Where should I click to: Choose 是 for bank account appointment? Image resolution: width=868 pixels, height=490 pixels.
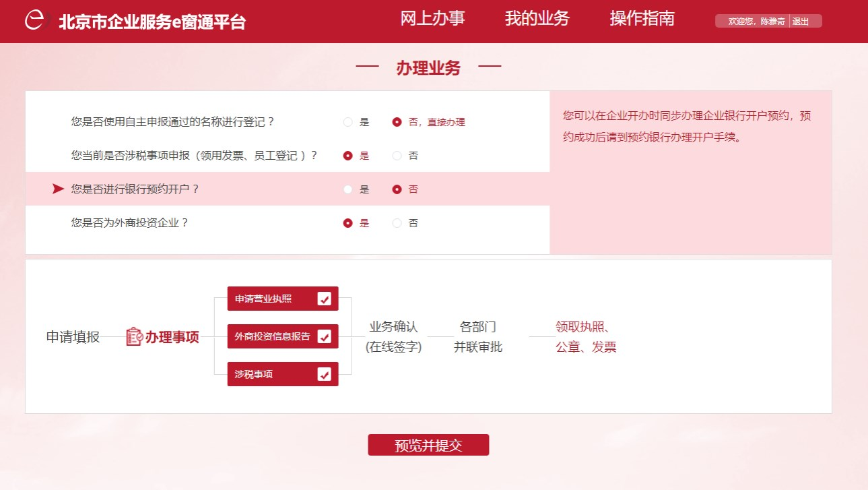click(348, 189)
